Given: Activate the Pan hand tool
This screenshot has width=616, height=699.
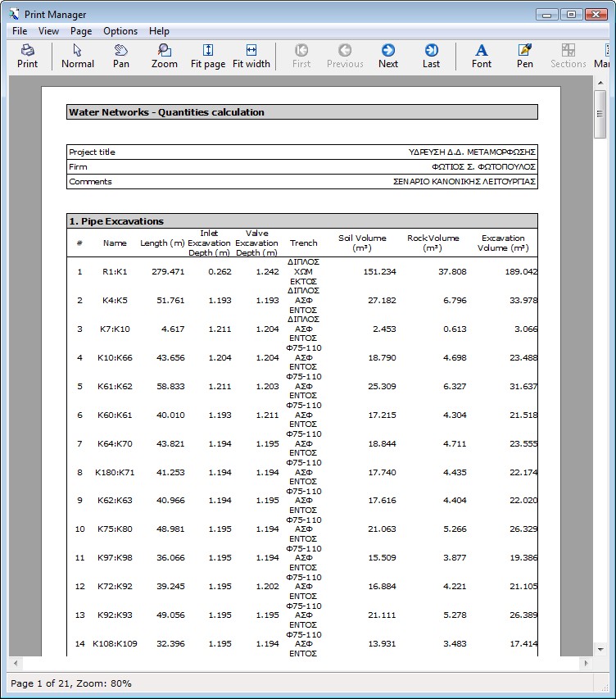Looking at the screenshot, I should 121,56.
